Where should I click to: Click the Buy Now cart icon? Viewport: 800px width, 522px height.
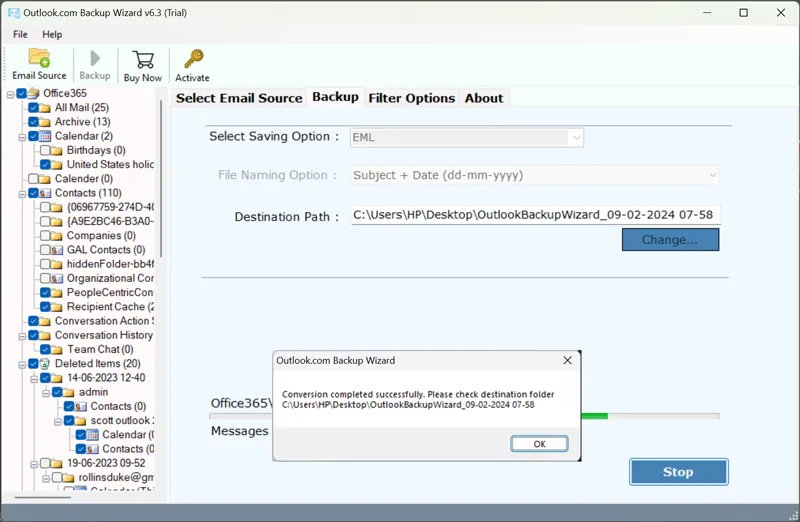[142, 60]
